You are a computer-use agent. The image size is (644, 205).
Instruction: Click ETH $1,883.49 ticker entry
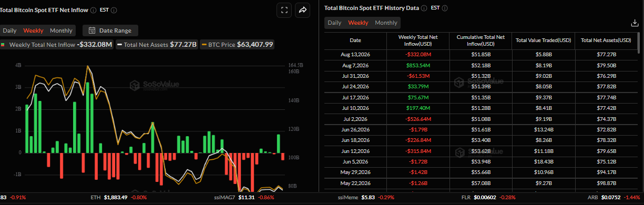point(119,198)
